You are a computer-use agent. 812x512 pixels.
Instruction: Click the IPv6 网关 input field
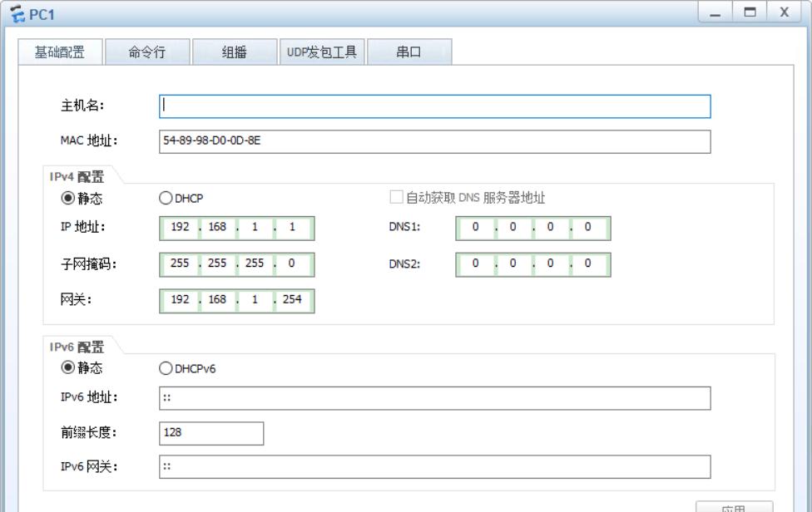434,467
